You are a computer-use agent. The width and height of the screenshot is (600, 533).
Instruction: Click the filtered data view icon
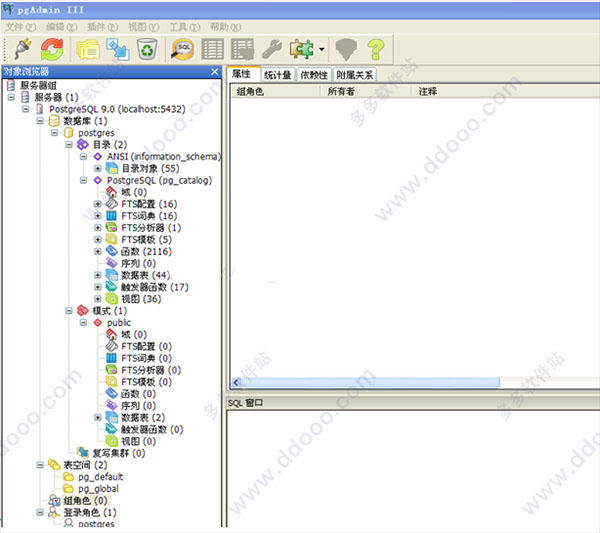tap(242, 49)
